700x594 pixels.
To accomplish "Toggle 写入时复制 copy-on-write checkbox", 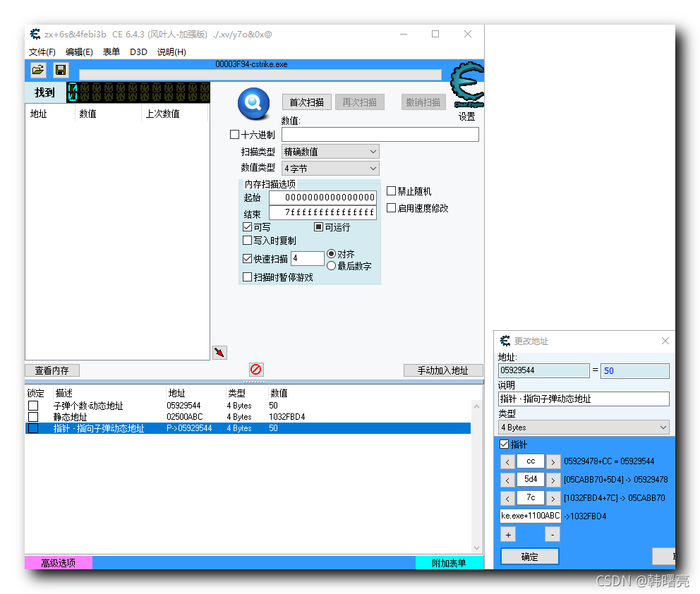I will click(247, 240).
